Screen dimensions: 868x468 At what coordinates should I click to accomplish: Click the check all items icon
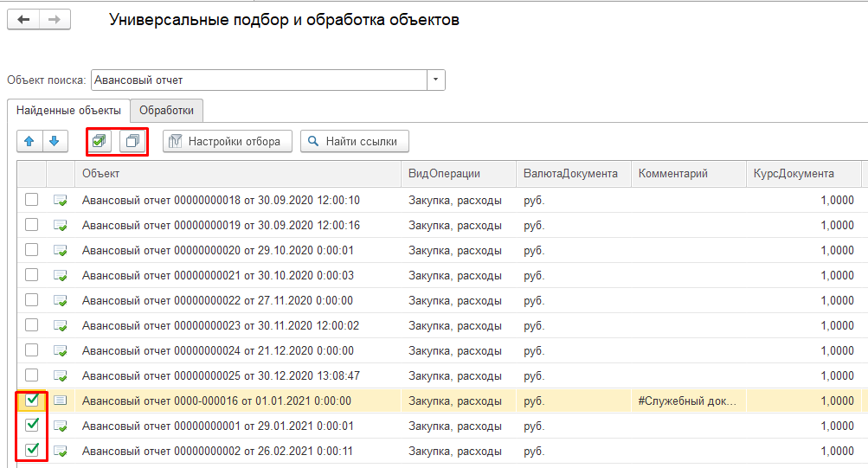pyautogui.click(x=101, y=141)
